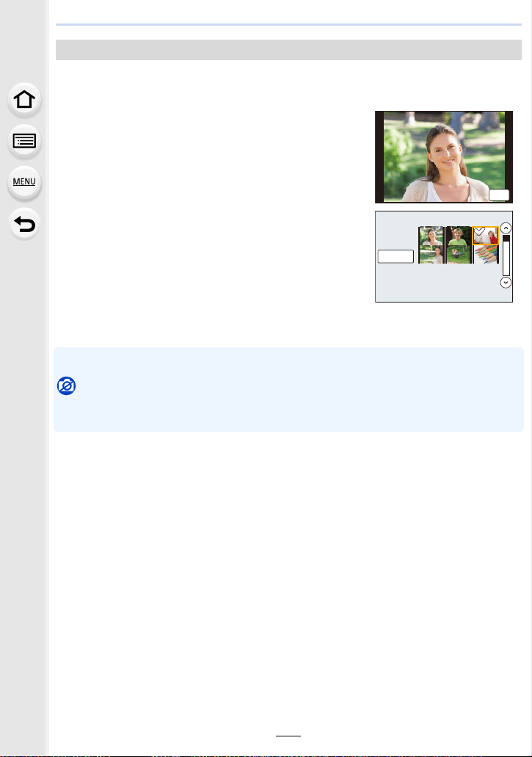Click the scroll down chevron circle
Screen dimensions: 532x757
click(x=506, y=283)
